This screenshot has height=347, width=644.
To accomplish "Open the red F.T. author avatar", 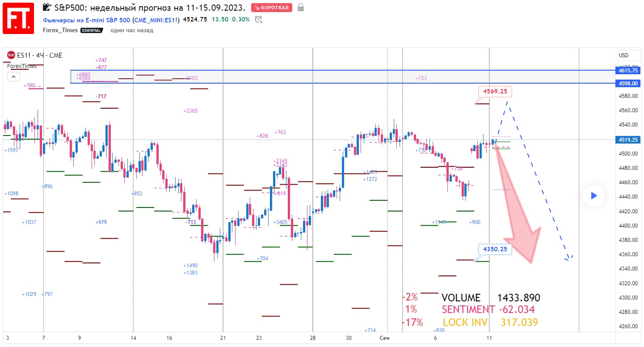I will [x=18, y=18].
